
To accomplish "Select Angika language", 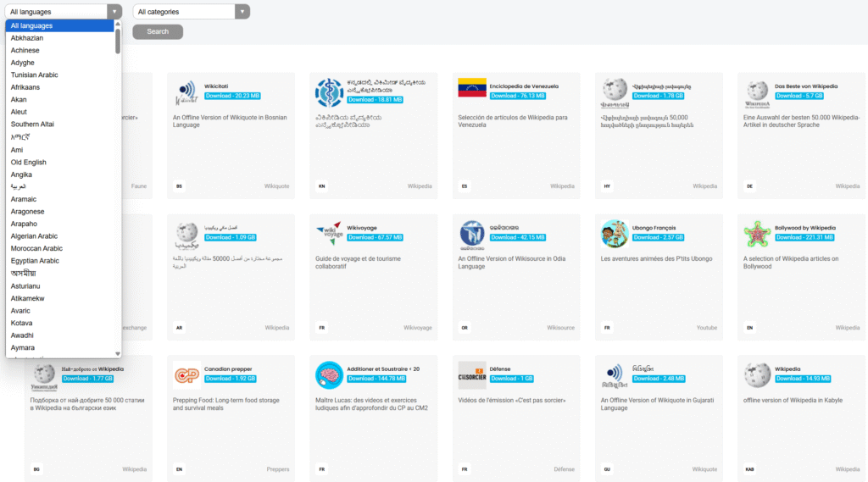I will (60, 175).
